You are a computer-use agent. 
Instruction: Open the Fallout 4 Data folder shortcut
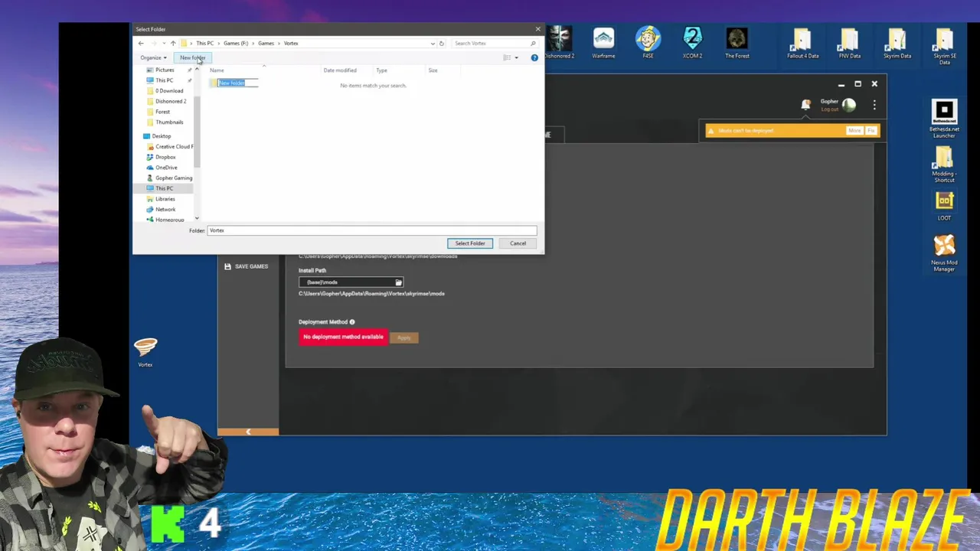[802, 43]
